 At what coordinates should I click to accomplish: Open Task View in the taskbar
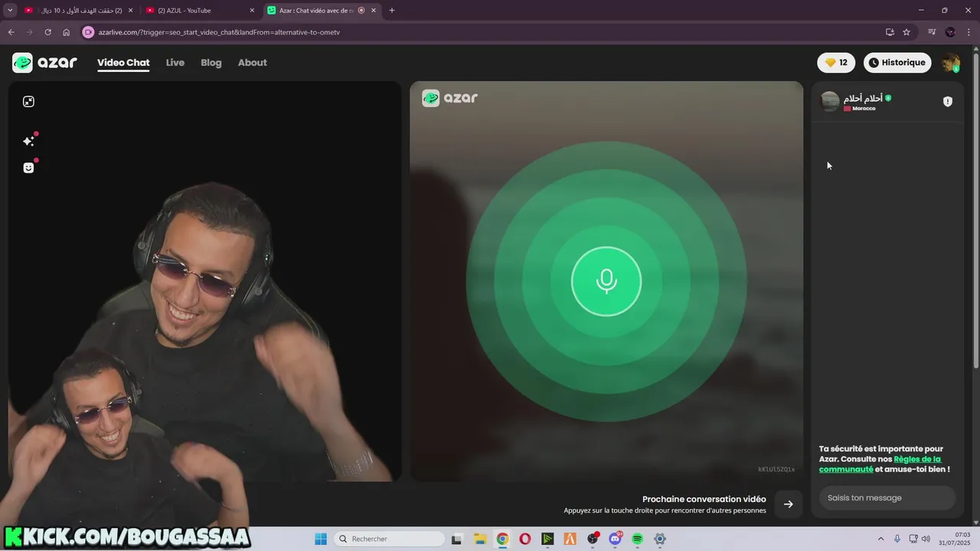(x=457, y=539)
